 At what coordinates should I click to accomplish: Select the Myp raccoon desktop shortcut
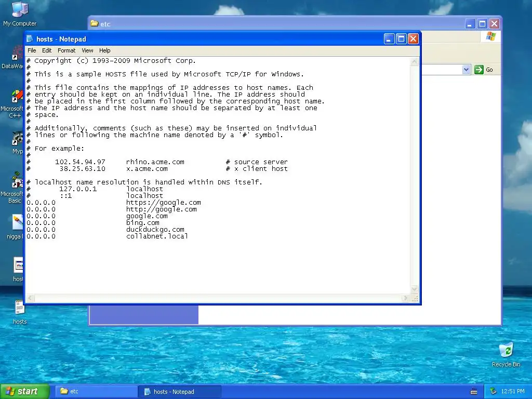click(x=17, y=142)
